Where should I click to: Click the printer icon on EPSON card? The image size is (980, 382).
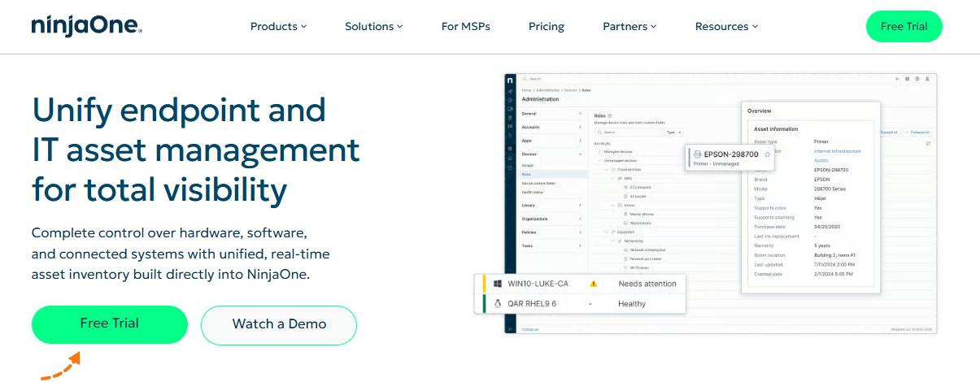click(698, 154)
